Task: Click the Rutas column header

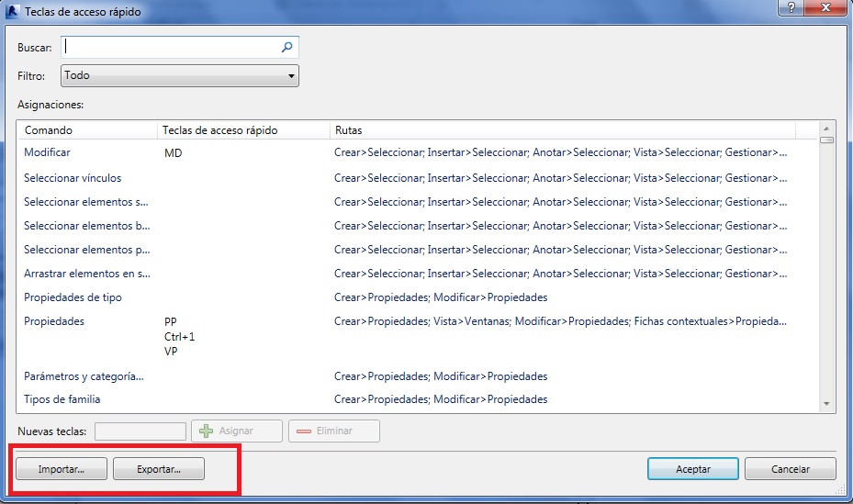Action: 560,130
